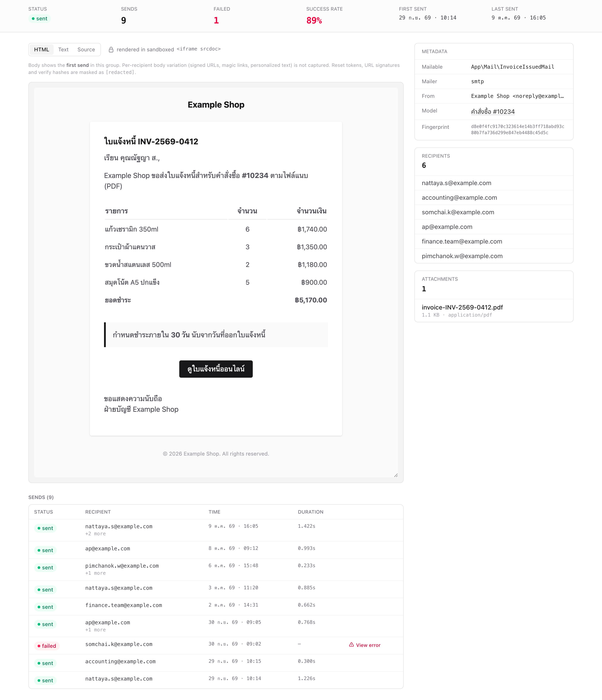Switch to the HTML body tab
The width and height of the screenshot is (602, 700).
pos(42,50)
